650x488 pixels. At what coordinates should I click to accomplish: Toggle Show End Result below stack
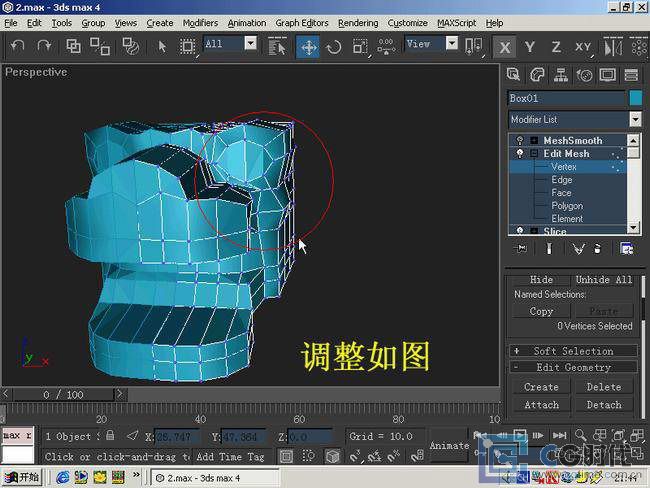pyautogui.click(x=549, y=248)
